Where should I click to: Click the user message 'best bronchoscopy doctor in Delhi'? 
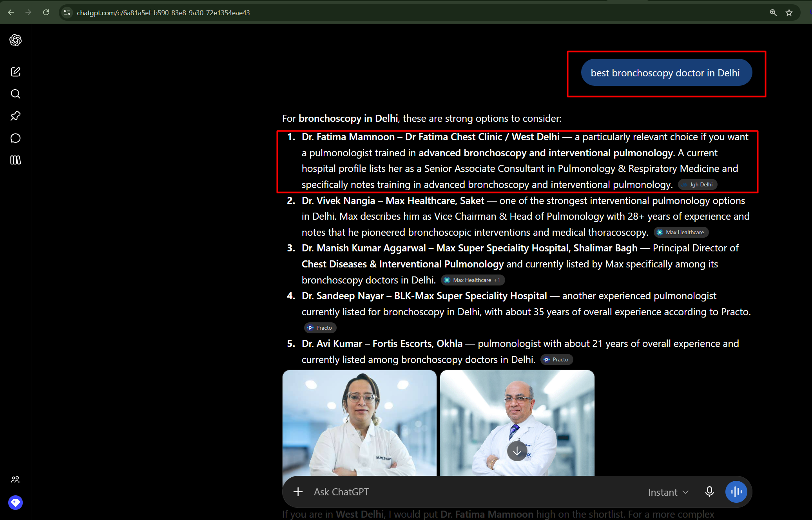(666, 72)
